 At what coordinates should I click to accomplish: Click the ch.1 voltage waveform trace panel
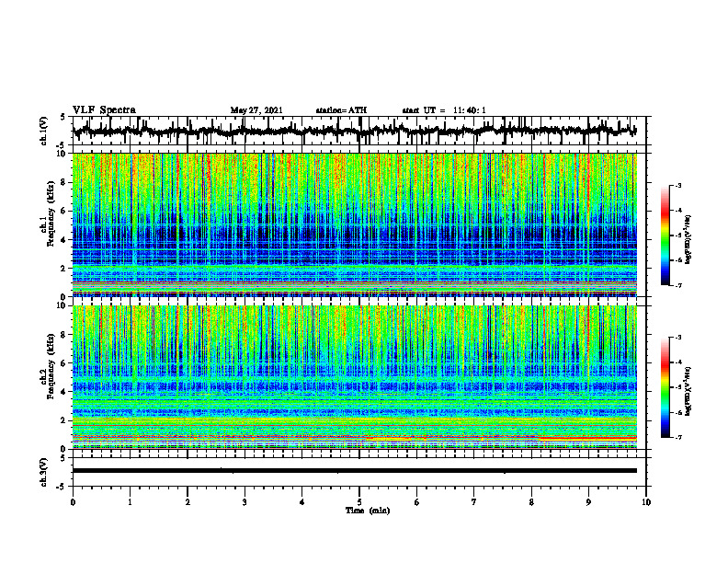coord(359,131)
